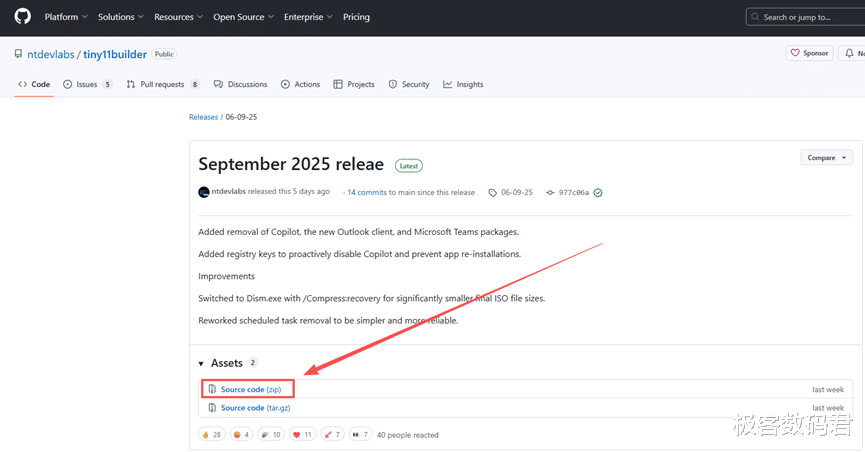Click the repository icon beside ntdevlabs
This screenshot has height=452, width=865.
click(x=18, y=54)
